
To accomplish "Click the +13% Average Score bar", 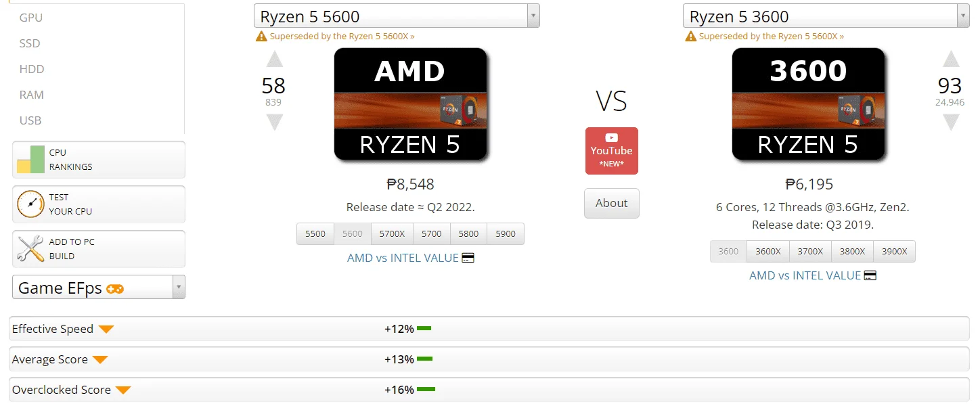I will 424,359.
